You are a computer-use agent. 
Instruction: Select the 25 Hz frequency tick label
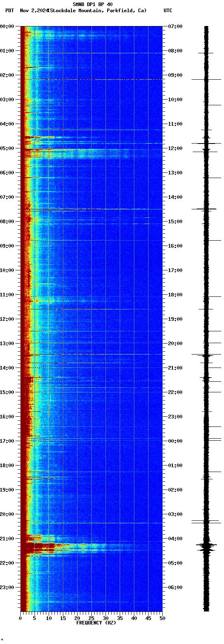pos(91,618)
